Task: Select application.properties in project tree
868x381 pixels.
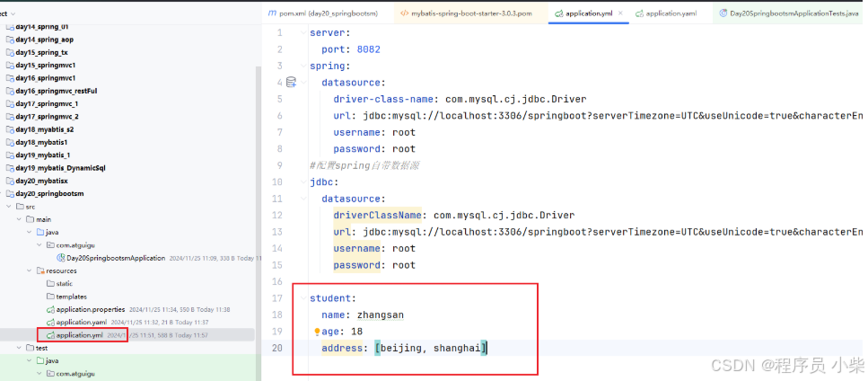Action: tap(91, 309)
